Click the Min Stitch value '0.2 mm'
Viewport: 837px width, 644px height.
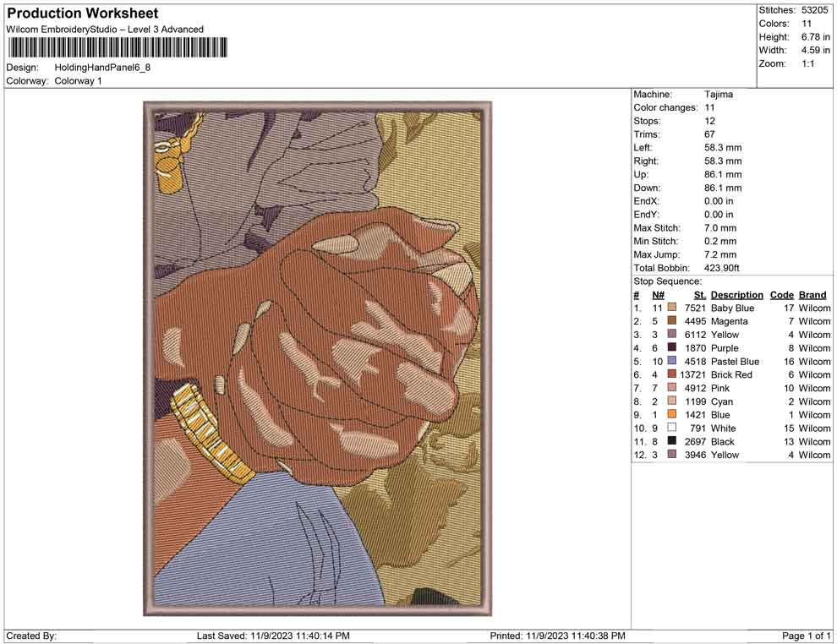click(x=720, y=241)
